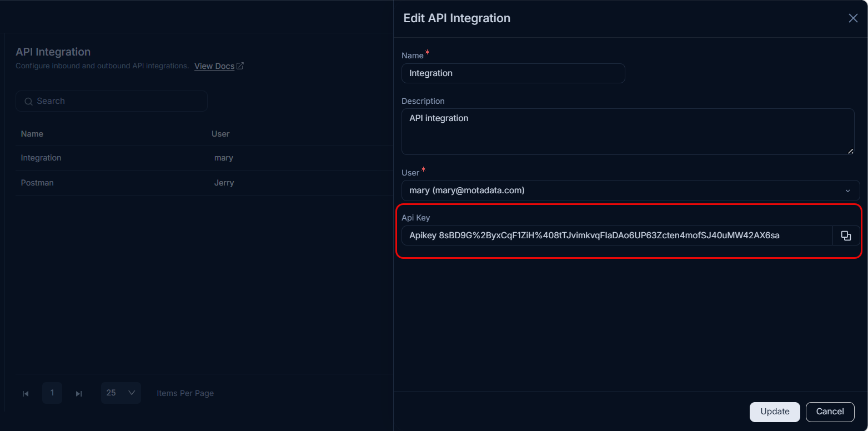Click the Update button
This screenshot has width=868, height=431.
pos(775,412)
